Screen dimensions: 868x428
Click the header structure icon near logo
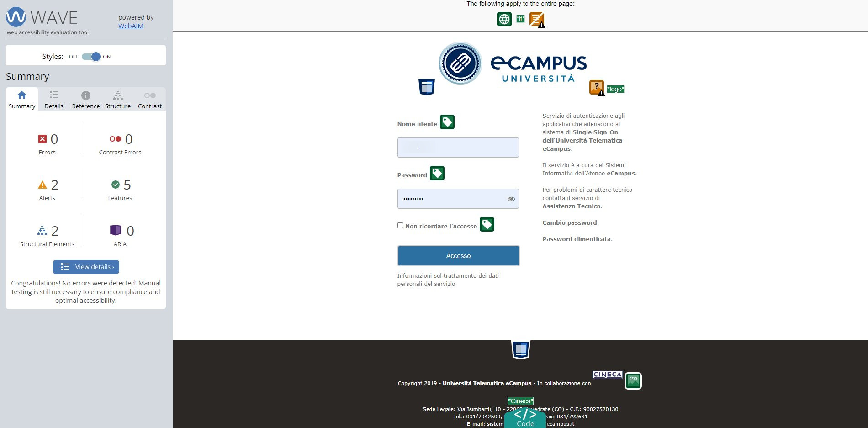point(426,87)
